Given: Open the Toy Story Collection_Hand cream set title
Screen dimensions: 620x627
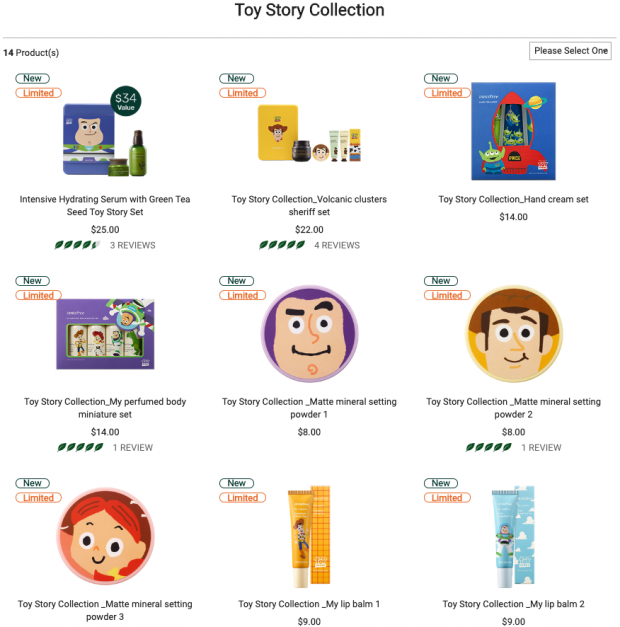Looking at the screenshot, I should (x=513, y=199).
